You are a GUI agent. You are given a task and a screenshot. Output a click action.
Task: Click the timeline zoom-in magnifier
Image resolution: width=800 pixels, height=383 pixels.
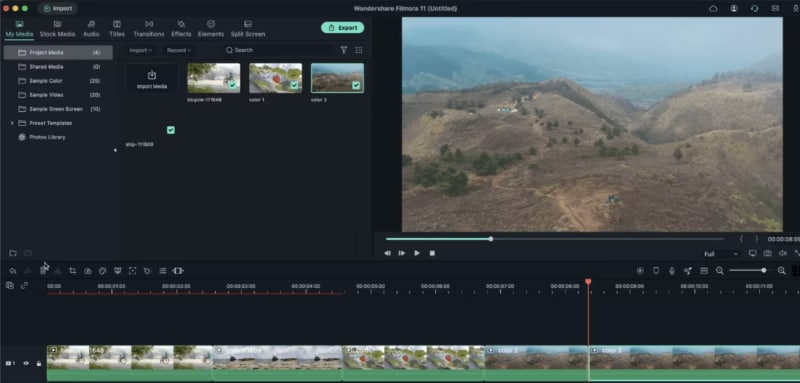(x=782, y=271)
